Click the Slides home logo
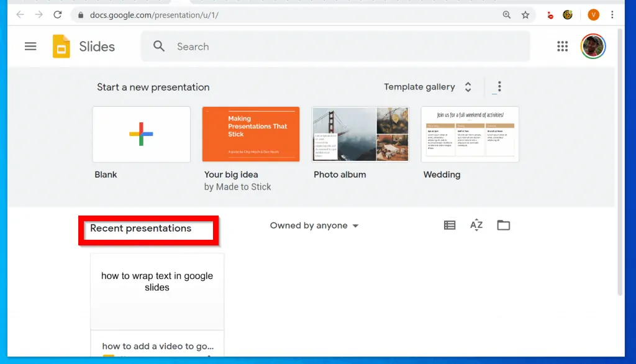This screenshot has height=364, width=636. [x=62, y=46]
